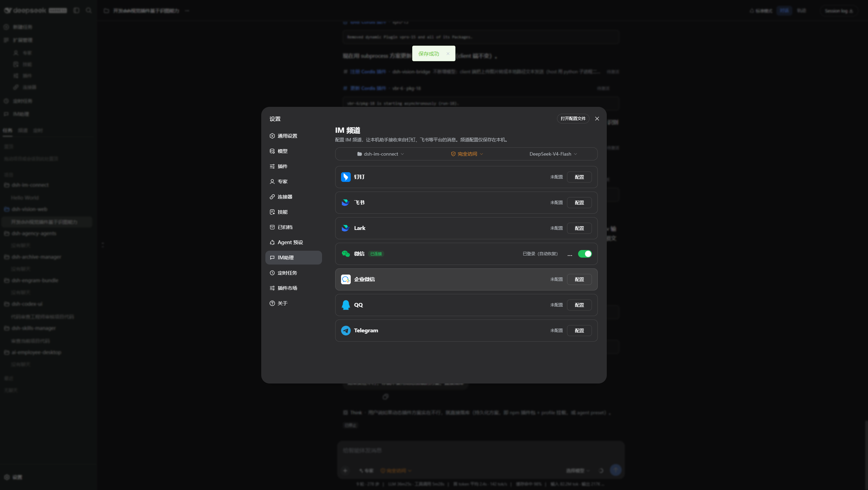868x490 pixels.
Task: Open the DeepSeek-V4-Flash model dropdown
Action: tap(553, 154)
